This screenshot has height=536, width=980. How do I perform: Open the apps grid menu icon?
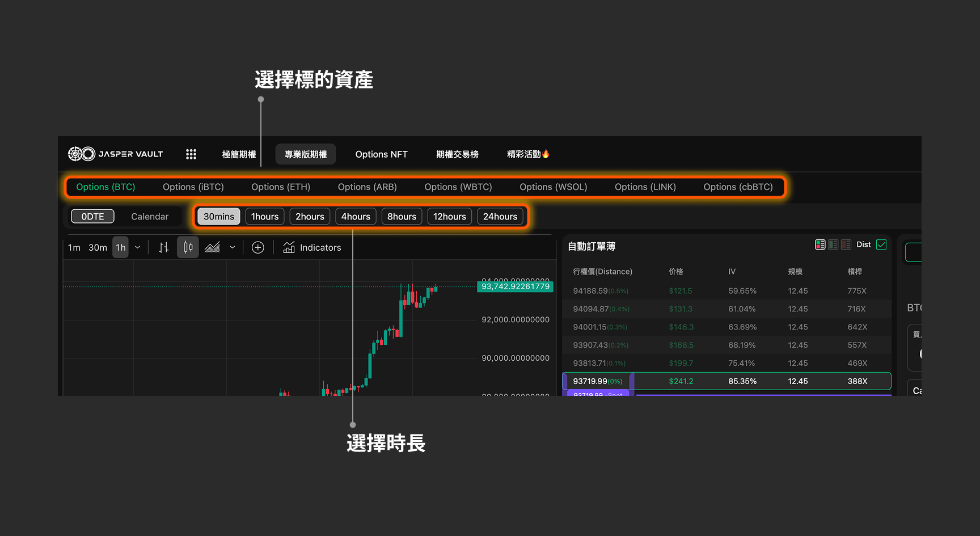point(191,154)
